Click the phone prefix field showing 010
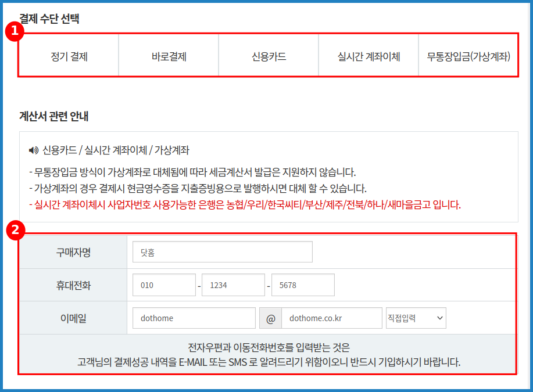The height and width of the screenshot is (392, 533). [163, 285]
